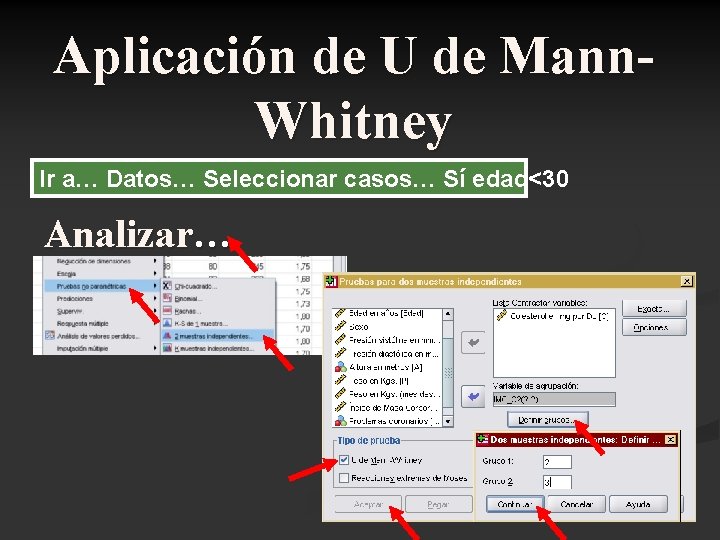Image resolution: width=720 pixels, height=540 pixels.
Task: Click arrow button beside contrast variables list
Action: [x=473, y=343]
